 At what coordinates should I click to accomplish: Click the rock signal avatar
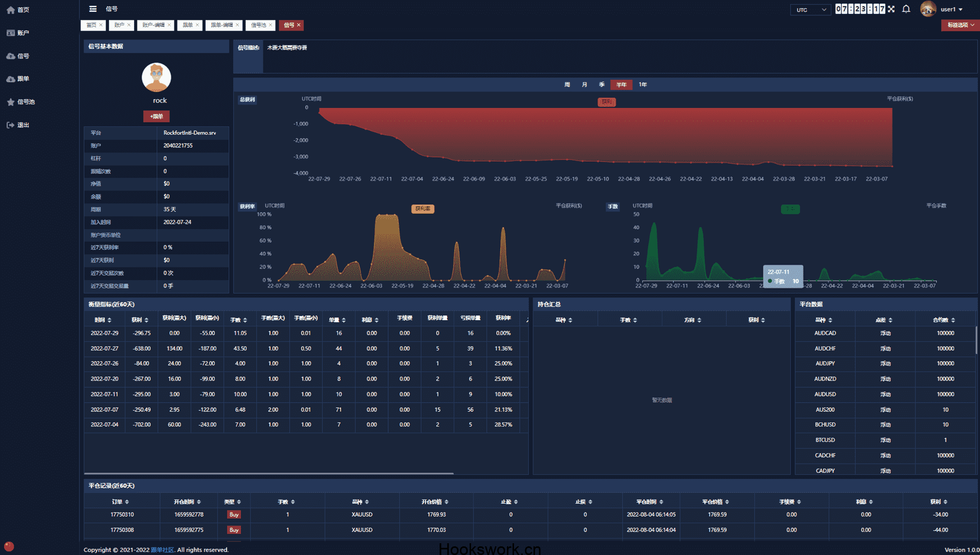pyautogui.click(x=156, y=78)
